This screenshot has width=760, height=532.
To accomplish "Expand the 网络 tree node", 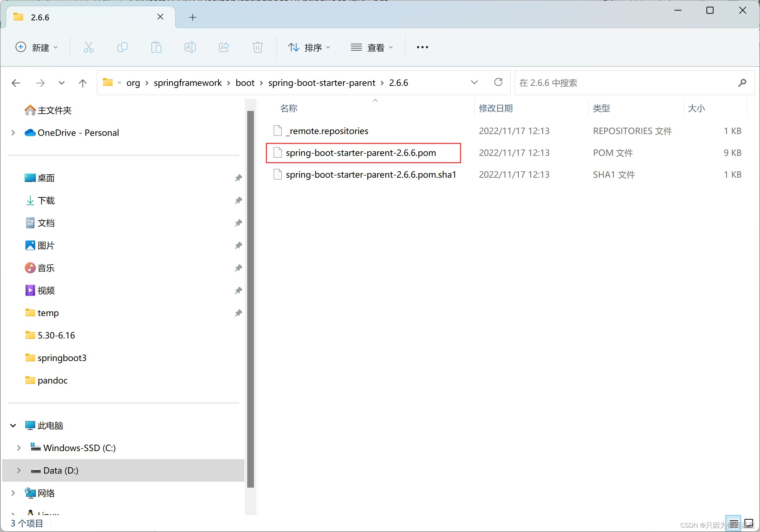I will click(x=13, y=493).
